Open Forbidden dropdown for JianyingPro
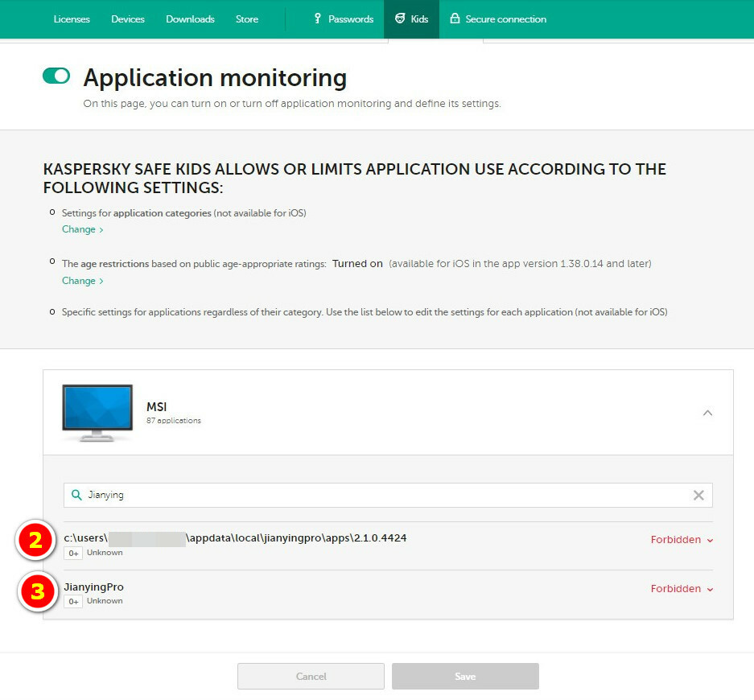 682,589
